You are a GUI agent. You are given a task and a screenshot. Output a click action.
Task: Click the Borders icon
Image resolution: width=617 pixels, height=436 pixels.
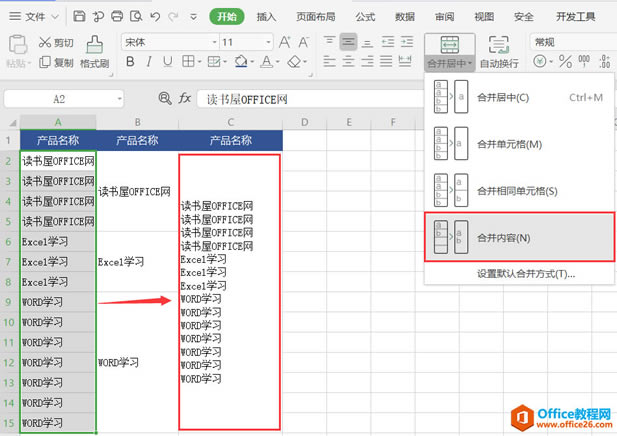pyautogui.click(x=188, y=61)
